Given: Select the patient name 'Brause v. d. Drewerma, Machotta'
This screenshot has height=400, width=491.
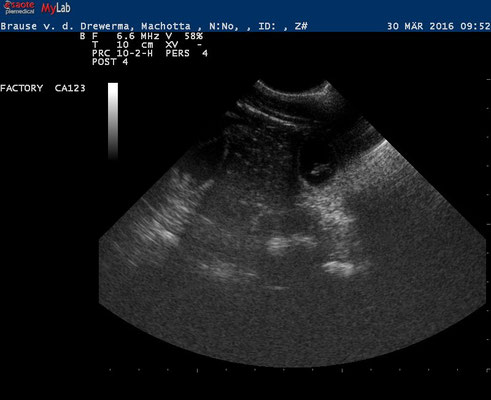Looking at the screenshot, I should click(x=95, y=26).
